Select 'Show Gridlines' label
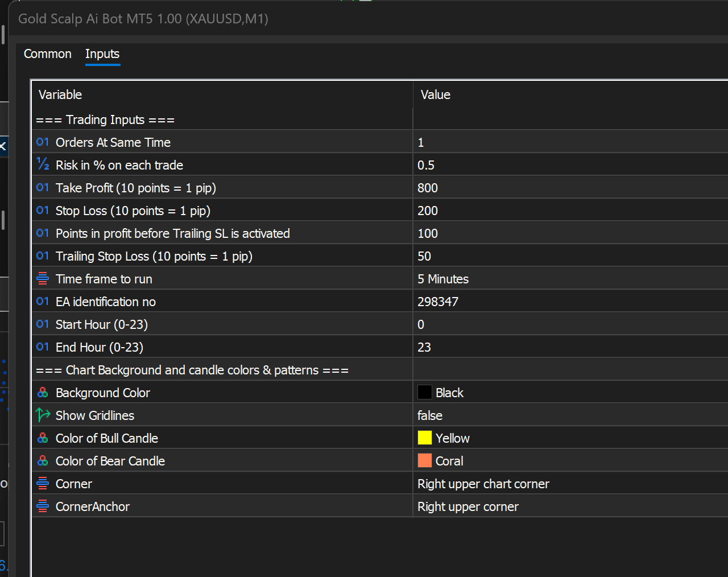Screen dimensions: 728x577 coord(95,415)
